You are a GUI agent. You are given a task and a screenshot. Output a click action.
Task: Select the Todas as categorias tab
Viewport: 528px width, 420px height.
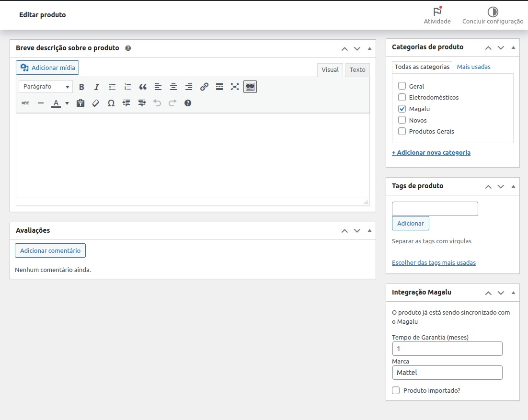coord(422,67)
